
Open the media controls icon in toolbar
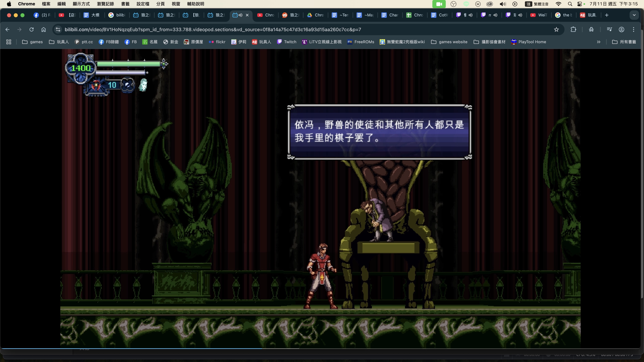[x=609, y=29]
